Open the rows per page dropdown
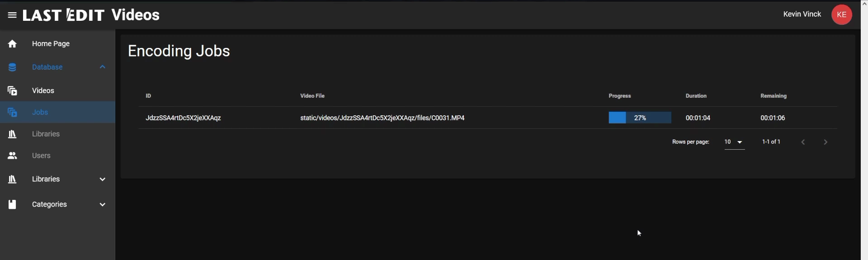The image size is (868, 260). tap(734, 142)
